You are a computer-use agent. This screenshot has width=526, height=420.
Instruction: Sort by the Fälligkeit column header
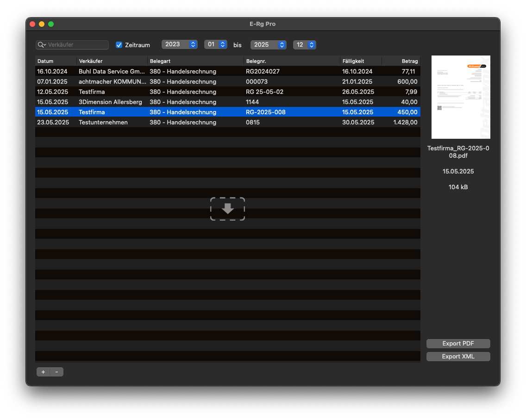point(361,61)
